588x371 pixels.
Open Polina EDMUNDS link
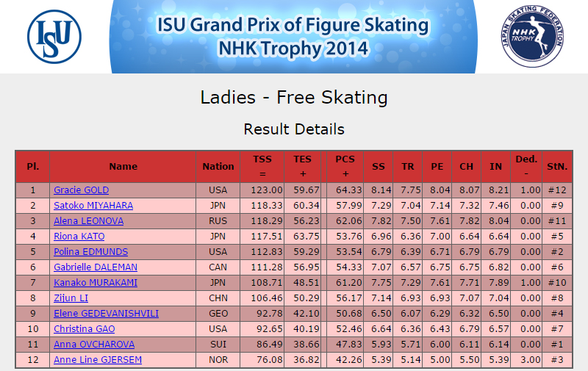click(90, 251)
